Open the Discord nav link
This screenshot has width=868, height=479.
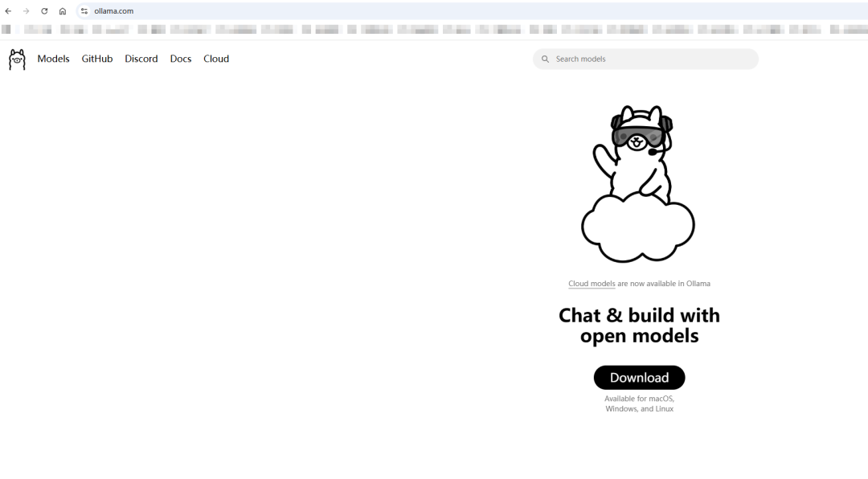[x=141, y=59]
